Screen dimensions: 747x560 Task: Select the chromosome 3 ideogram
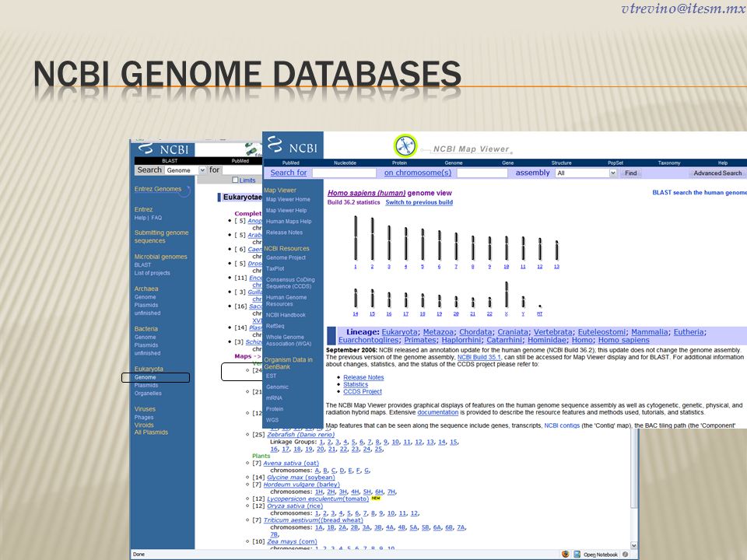coord(389,243)
